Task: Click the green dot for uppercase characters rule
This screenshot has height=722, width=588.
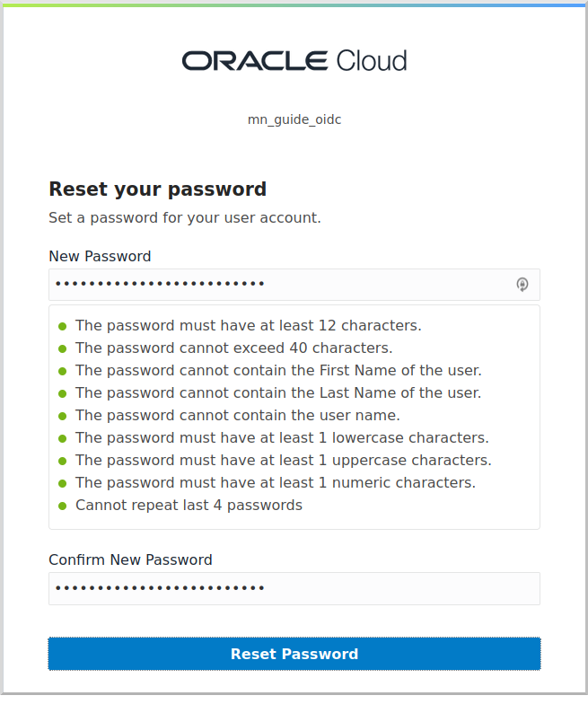Action: click(63, 461)
